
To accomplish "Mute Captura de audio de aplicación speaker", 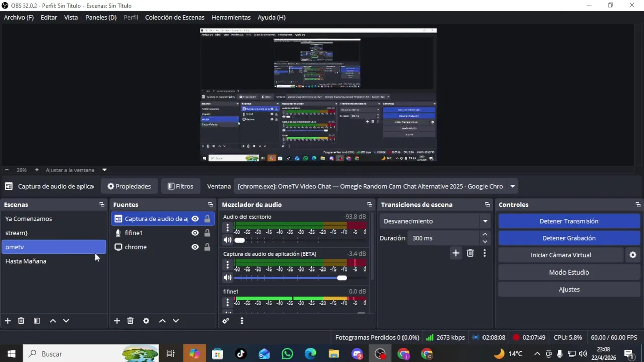I will tap(228, 278).
